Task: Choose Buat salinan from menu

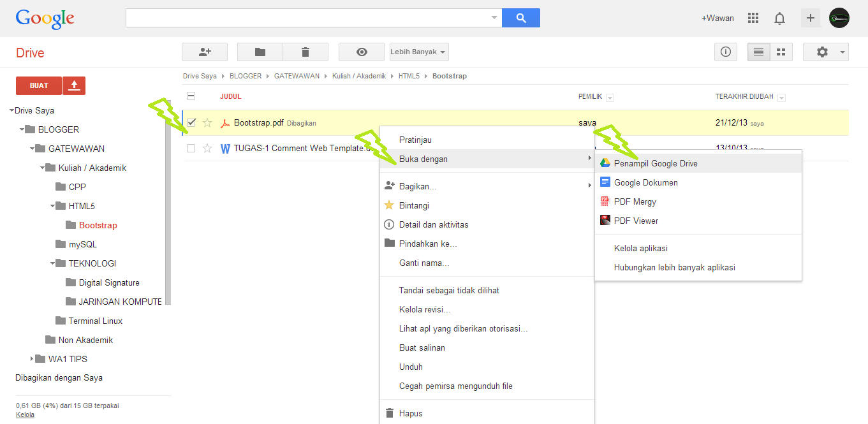Action: [487, 347]
